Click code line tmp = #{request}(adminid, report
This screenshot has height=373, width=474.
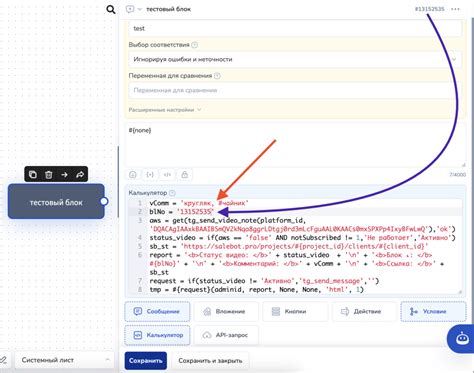[256, 290]
